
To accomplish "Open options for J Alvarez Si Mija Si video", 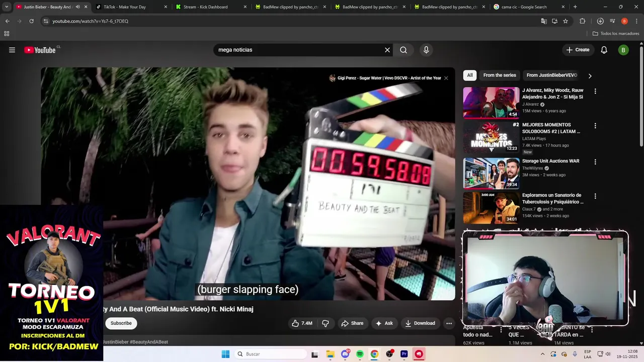I will tap(595, 92).
